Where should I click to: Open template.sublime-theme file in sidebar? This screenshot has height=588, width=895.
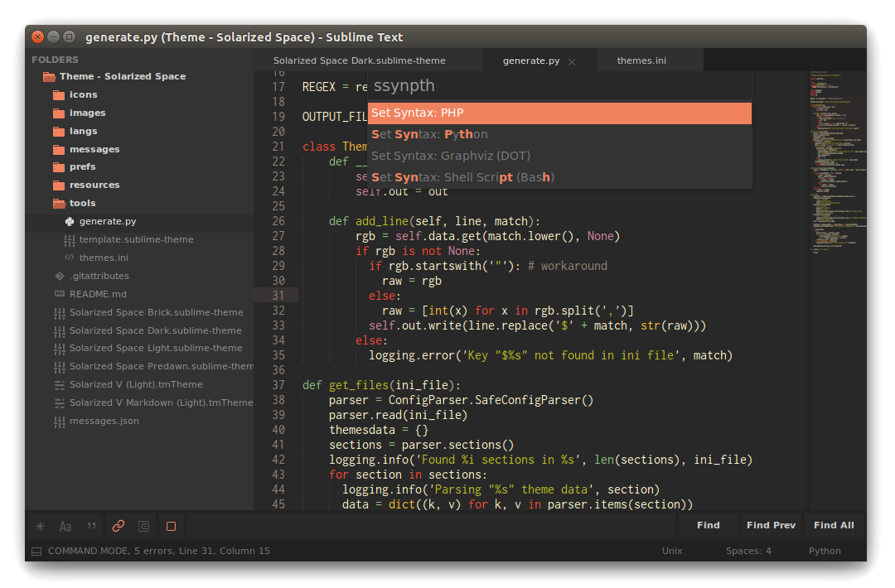(x=136, y=239)
